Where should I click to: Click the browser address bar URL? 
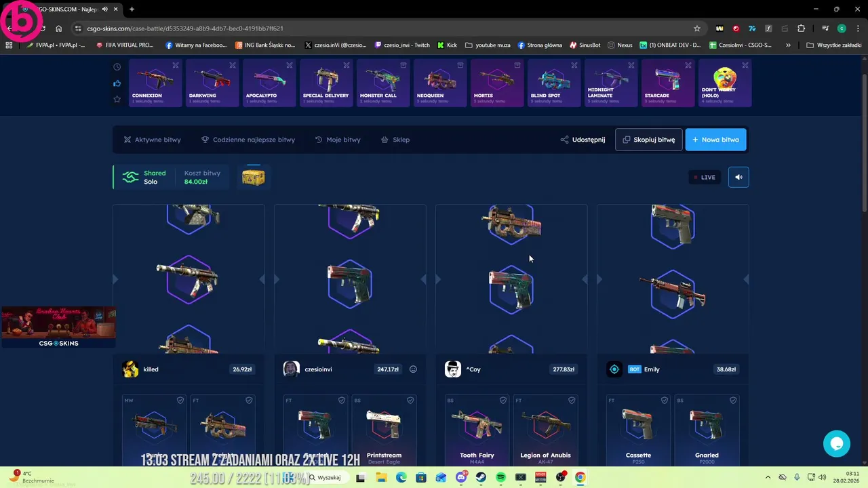click(185, 28)
